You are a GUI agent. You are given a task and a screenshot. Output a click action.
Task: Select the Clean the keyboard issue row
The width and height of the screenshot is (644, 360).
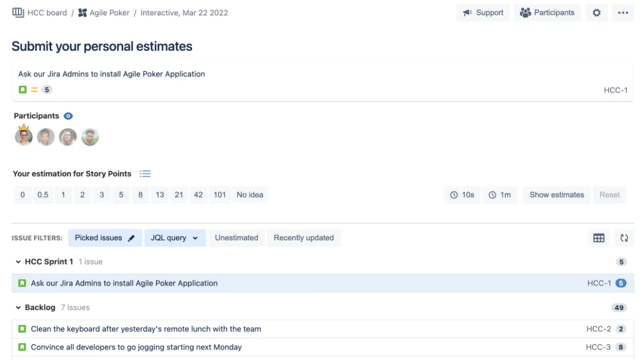(x=323, y=329)
